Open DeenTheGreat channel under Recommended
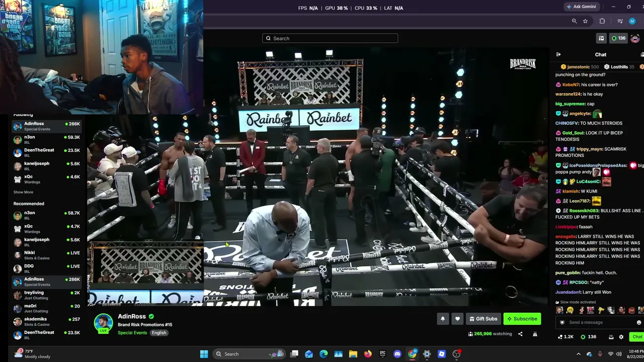The image size is (644, 362). (x=47, y=334)
